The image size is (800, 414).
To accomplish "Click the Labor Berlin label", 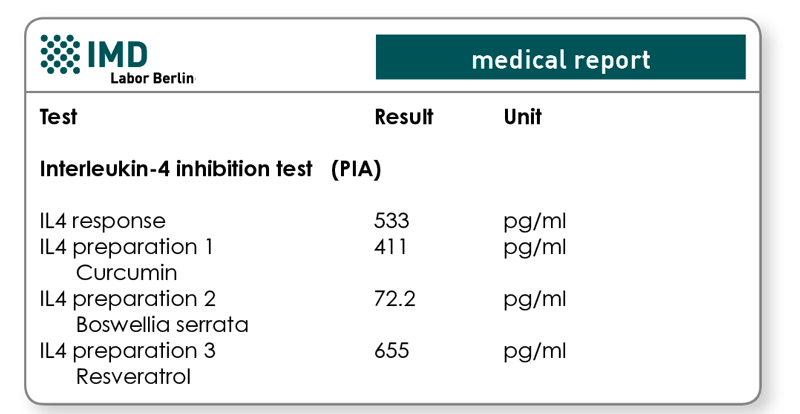I will tap(153, 78).
